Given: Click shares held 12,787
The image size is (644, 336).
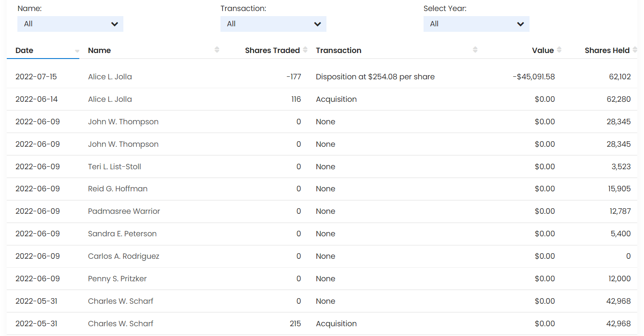Looking at the screenshot, I should [x=620, y=211].
